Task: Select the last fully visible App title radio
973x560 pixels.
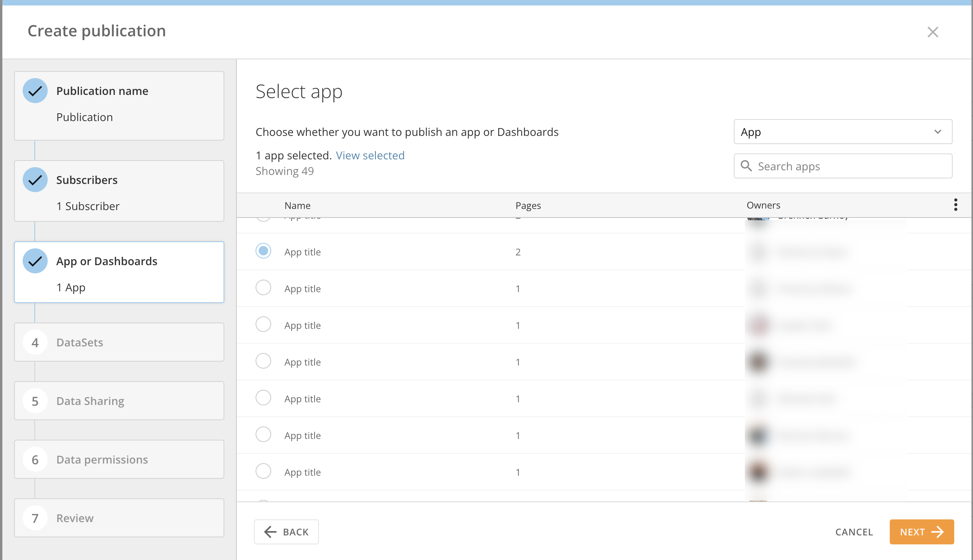Action: 263,471
